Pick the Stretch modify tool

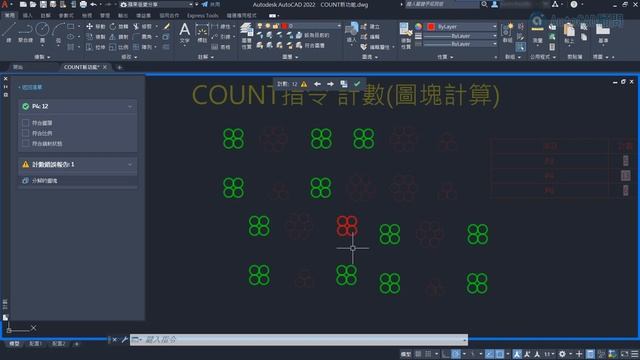click(96, 47)
